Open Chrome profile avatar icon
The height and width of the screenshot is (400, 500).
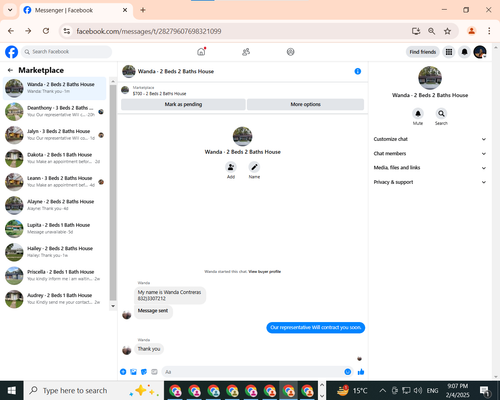[471, 31]
